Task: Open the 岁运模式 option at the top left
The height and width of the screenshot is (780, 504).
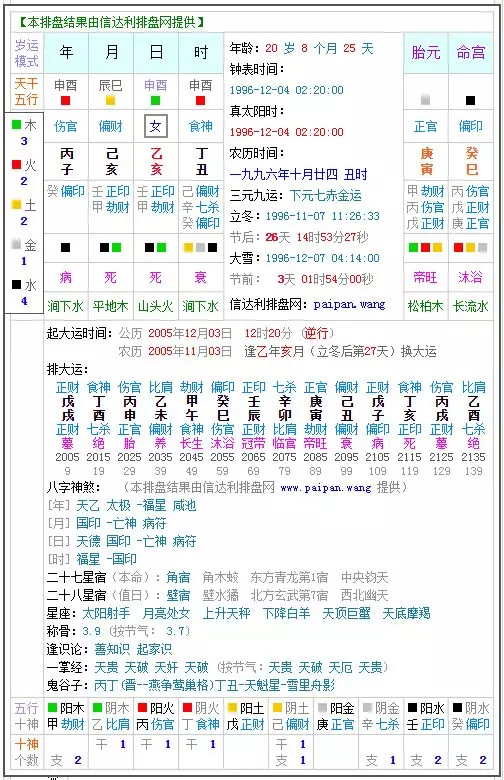Action: click(x=26, y=53)
